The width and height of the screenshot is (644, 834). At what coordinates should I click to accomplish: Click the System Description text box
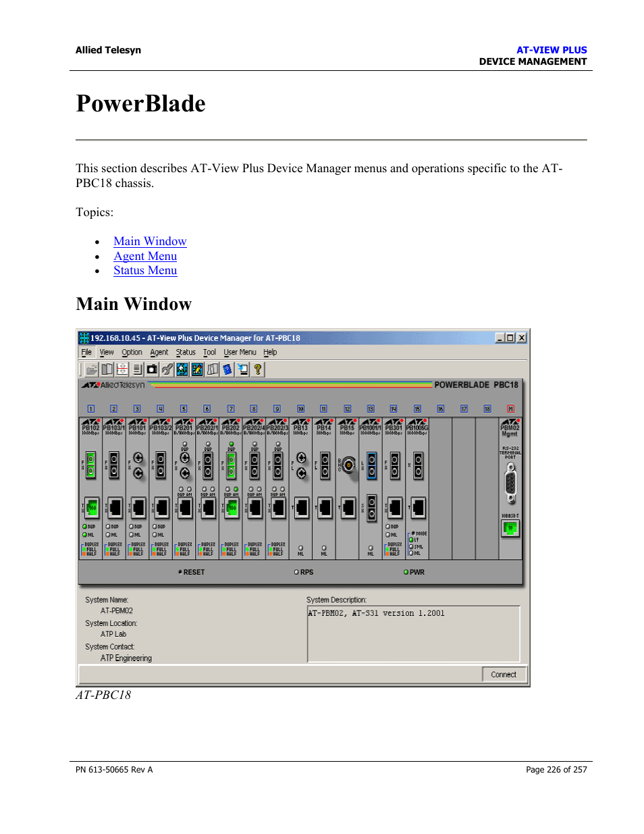click(414, 634)
